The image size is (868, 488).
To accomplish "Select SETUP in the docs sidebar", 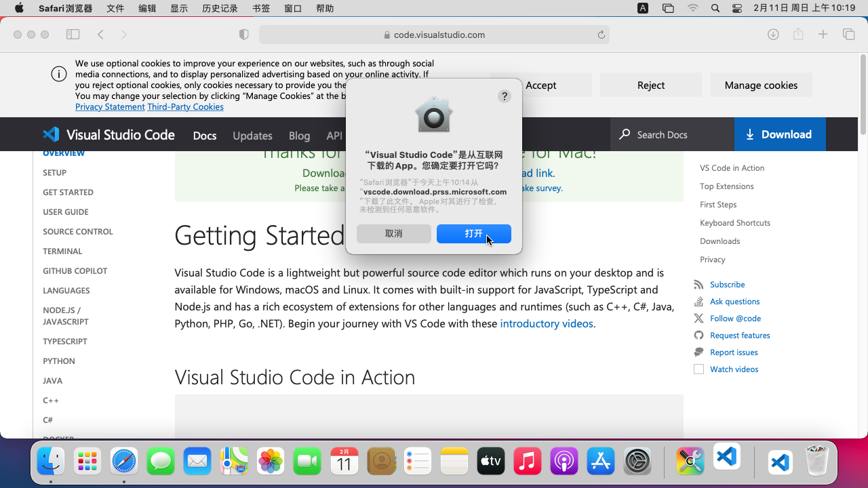I will (x=55, y=173).
